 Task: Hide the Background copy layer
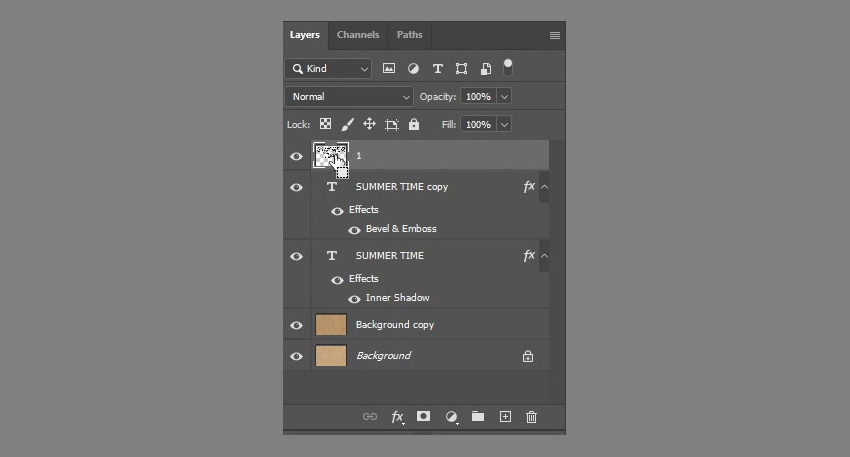tap(296, 325)
